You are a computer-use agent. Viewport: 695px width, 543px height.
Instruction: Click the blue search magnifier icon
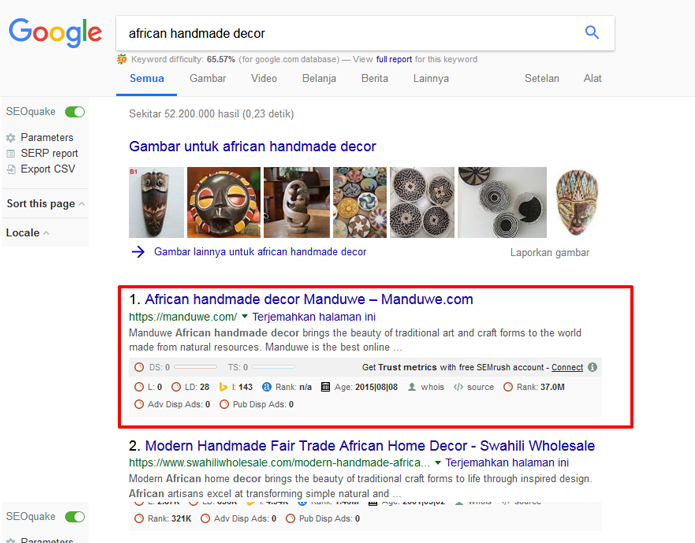point(592,32)
